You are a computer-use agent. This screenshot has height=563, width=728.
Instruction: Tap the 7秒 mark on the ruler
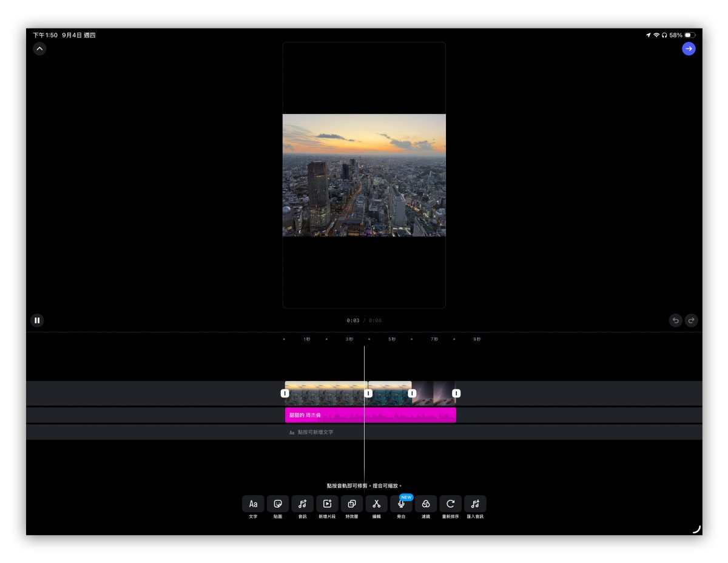click(434, 339)
